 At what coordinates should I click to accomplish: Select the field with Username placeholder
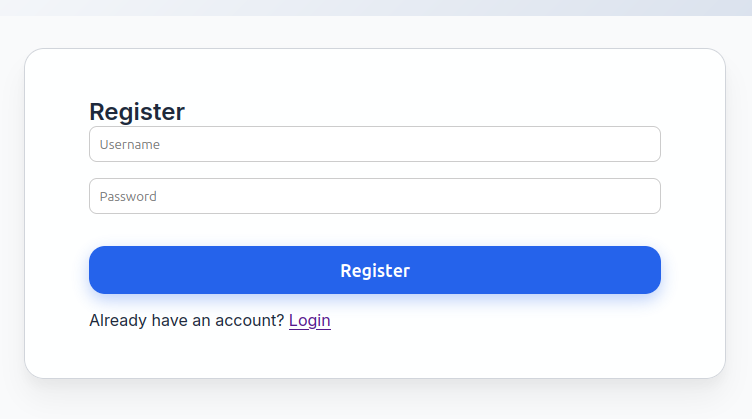tap(374, 144)
